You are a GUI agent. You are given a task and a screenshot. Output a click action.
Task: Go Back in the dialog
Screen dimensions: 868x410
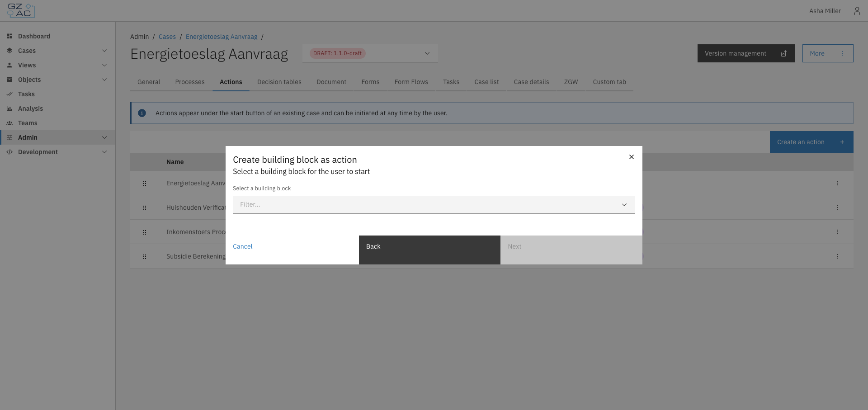click(x=429, y=250)
